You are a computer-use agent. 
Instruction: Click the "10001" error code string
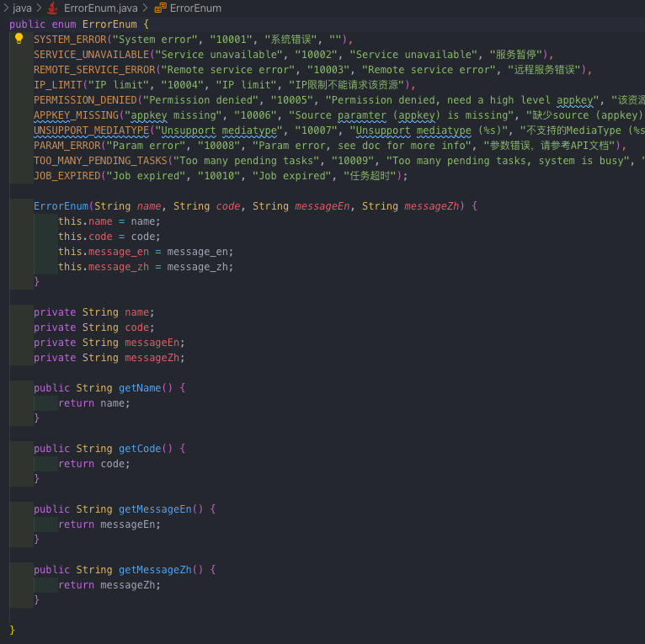[232, 40]
